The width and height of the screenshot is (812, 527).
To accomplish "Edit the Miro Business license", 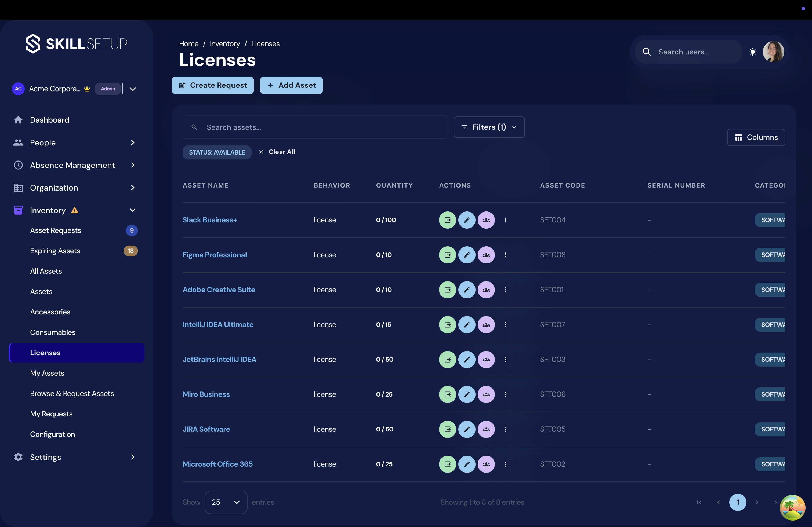I will point(467,394).
